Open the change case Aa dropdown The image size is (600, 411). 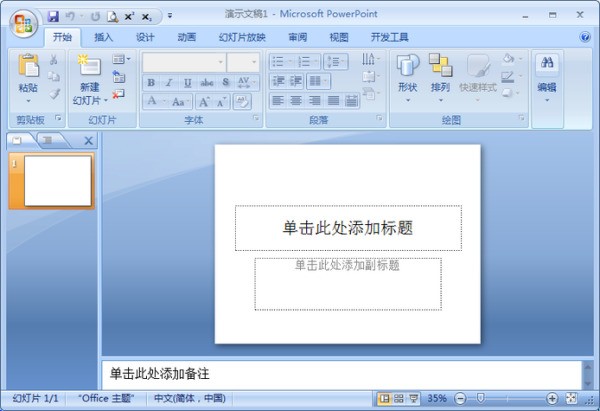(180, 102)
